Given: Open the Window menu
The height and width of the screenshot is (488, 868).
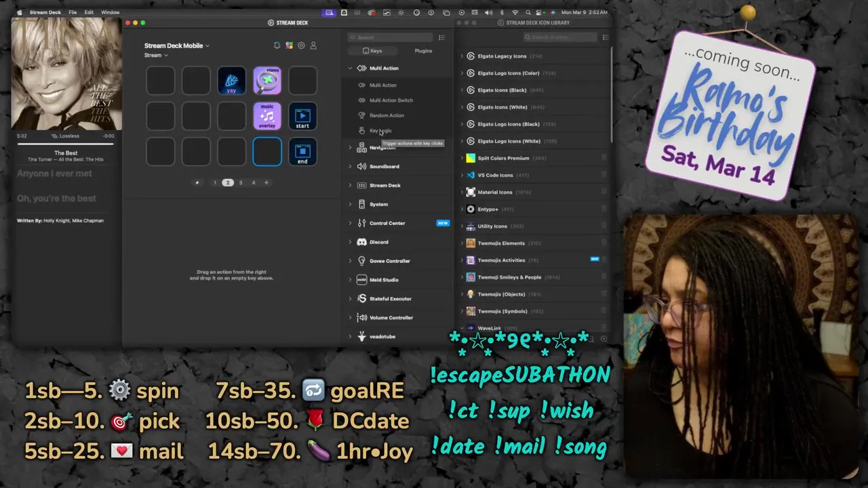Looking at the screenshot, I should click(x=111, y=12).
